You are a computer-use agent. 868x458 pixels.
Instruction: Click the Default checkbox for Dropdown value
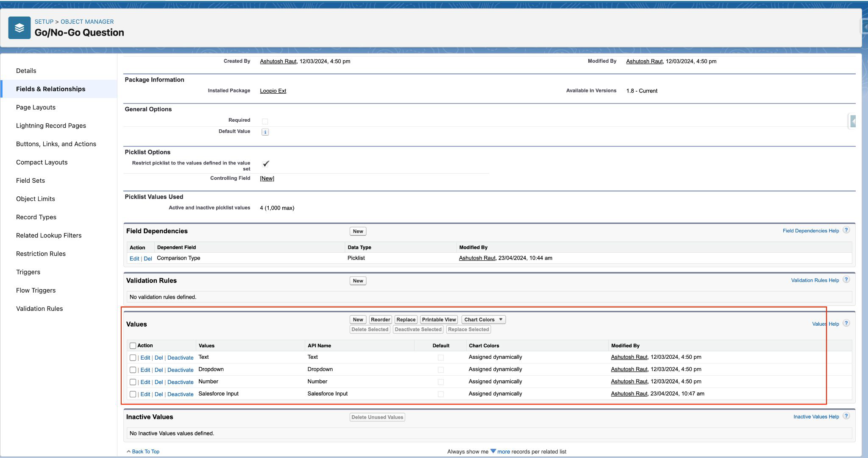click(x=441, y=370)
